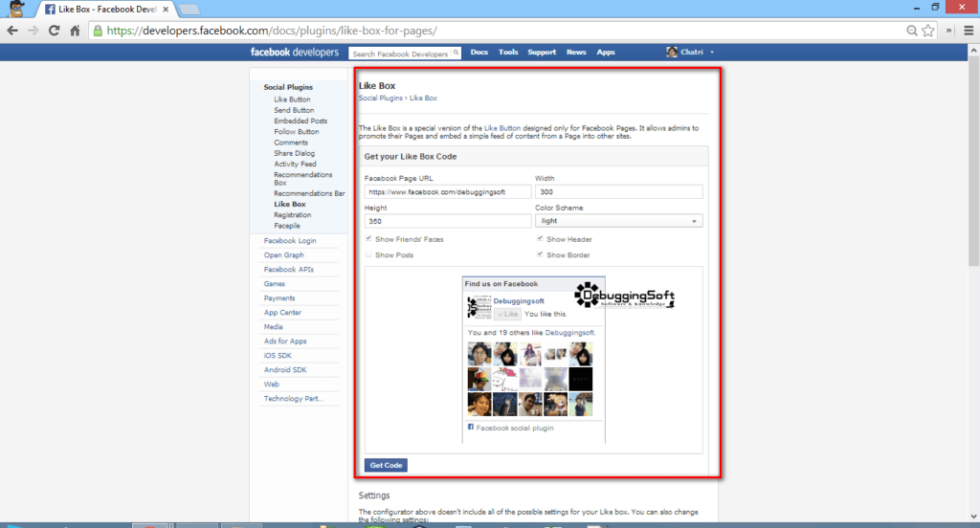Viewport: 980px width, 528px height.
Task: Click the Facebook icon beside social plugin text
Action: [x=471, y=427]
